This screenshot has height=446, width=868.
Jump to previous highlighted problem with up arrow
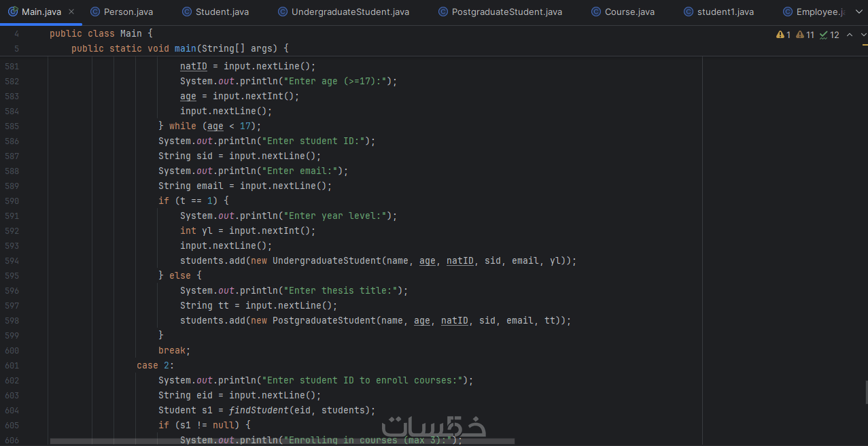tap(849, 35)
